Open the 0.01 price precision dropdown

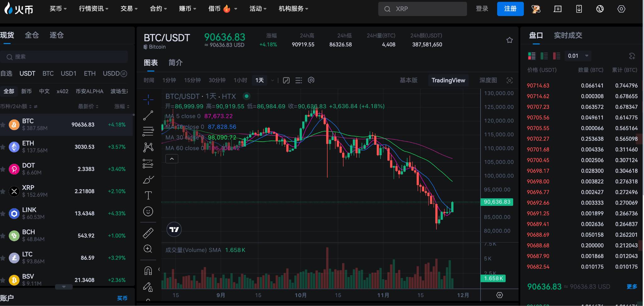pos(577,56)
